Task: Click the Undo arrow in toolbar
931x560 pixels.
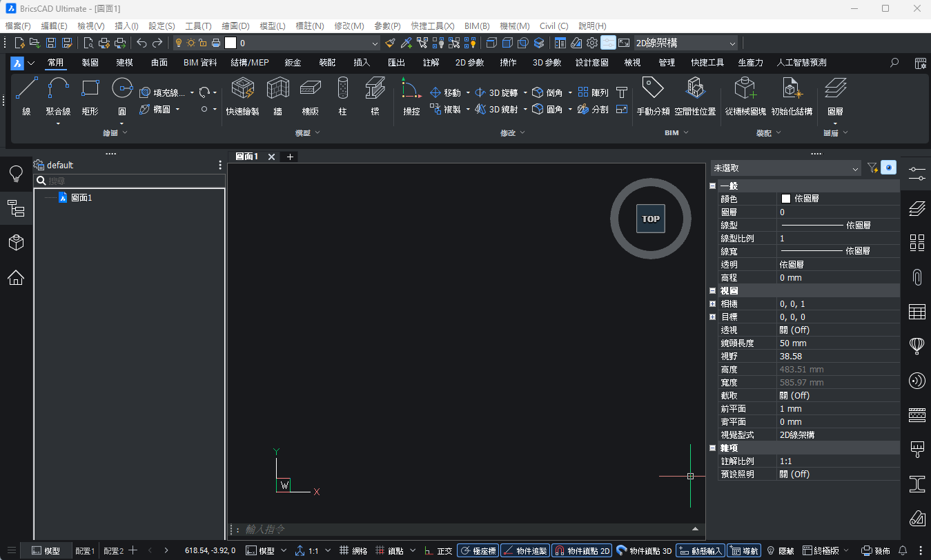Action: click(x=141, y=43)
